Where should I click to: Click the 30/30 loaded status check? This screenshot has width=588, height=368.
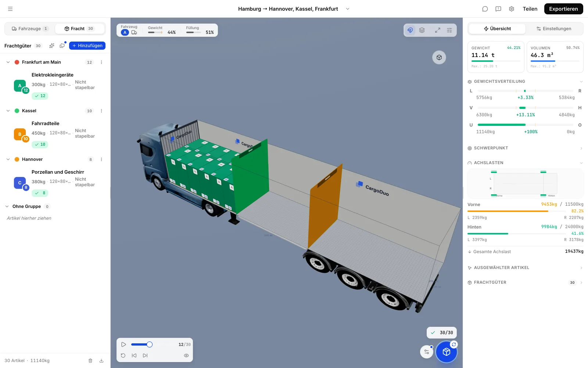(442, 333)
